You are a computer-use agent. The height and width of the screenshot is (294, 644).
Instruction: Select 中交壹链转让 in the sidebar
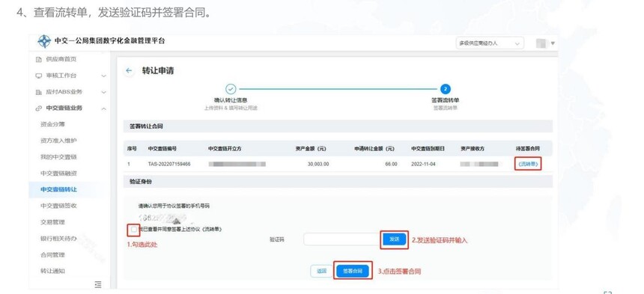pyautogui.click(x=58, y=189)
